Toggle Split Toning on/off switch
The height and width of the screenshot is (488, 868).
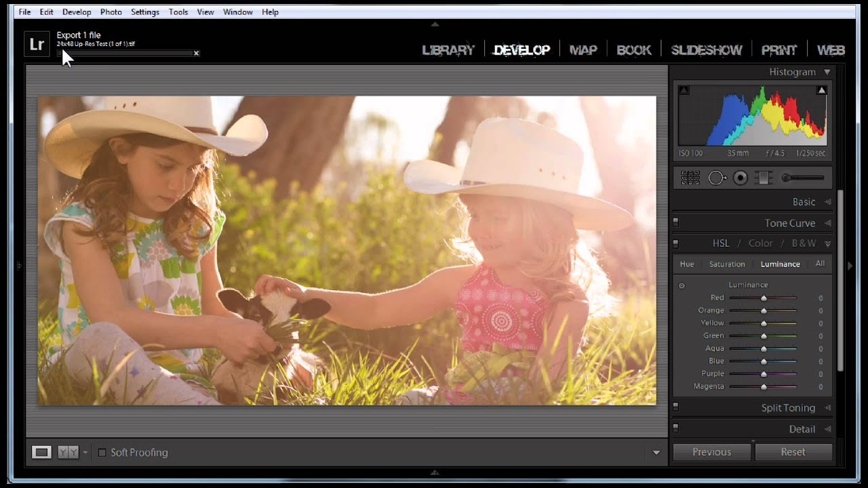click(x=675, y=407)
